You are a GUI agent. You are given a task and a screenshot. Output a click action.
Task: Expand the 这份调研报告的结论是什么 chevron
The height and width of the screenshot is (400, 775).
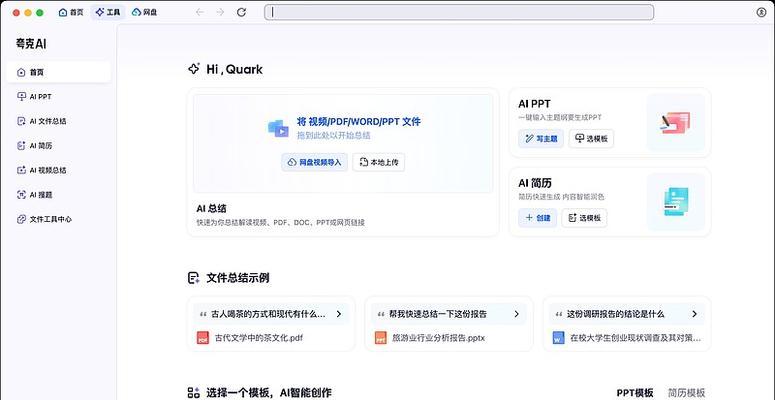694,314
